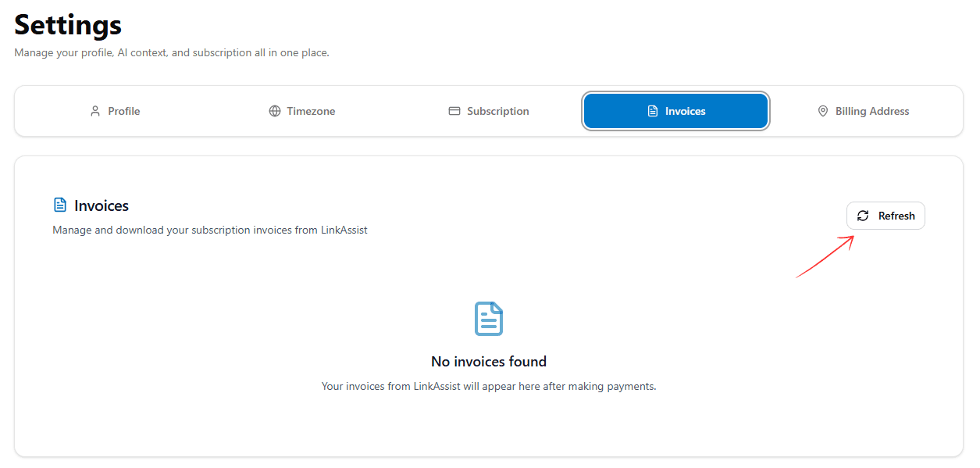Click the large document icon above No invoices found
Viewport: 980px width, 468px height.
488,318
